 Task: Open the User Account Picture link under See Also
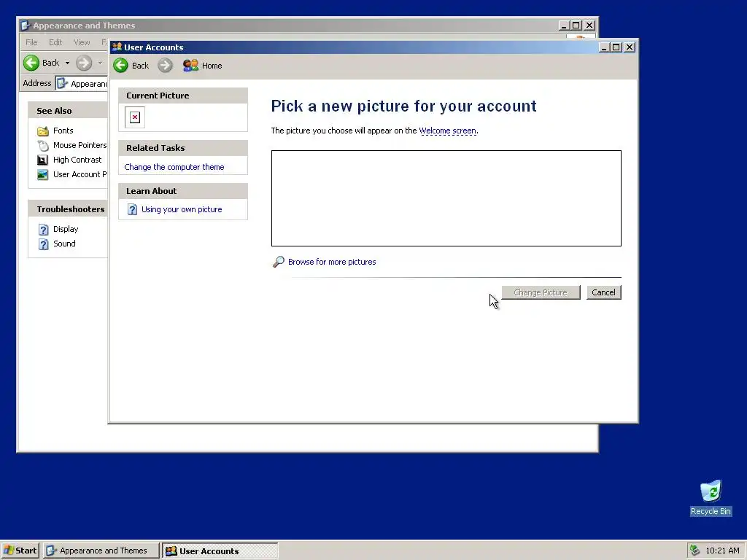80,174
